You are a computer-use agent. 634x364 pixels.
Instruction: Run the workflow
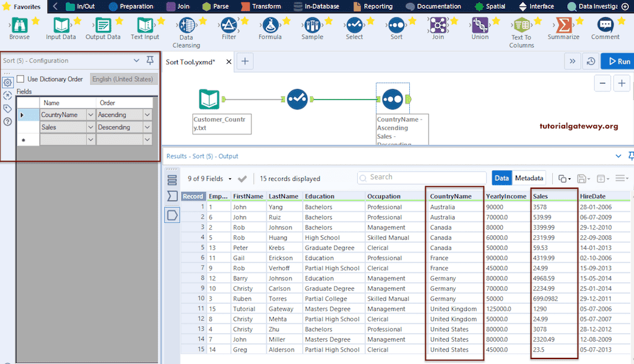(617, 61)
